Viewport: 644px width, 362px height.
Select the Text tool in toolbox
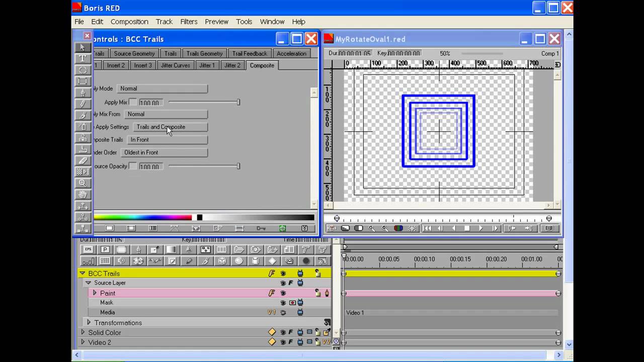[83, 58]
